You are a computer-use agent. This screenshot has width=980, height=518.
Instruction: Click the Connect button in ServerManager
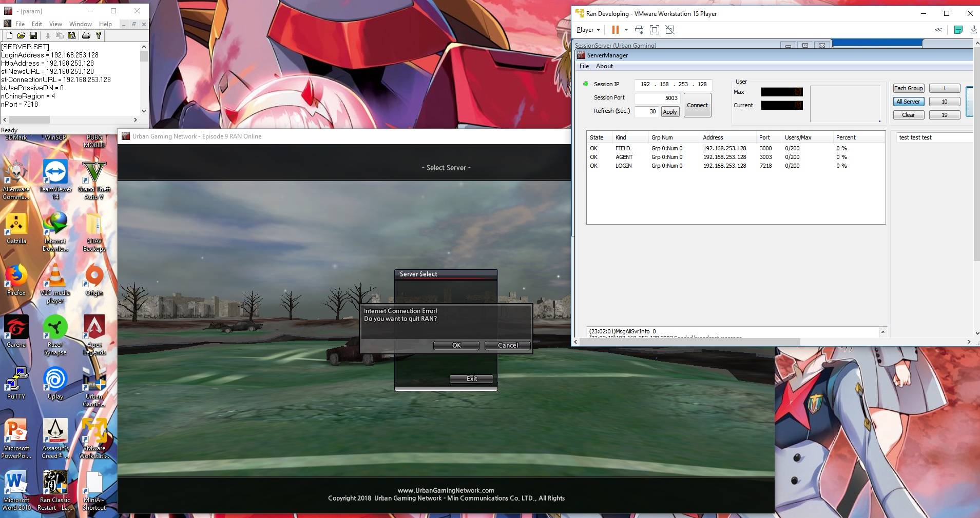pos(697,105)
